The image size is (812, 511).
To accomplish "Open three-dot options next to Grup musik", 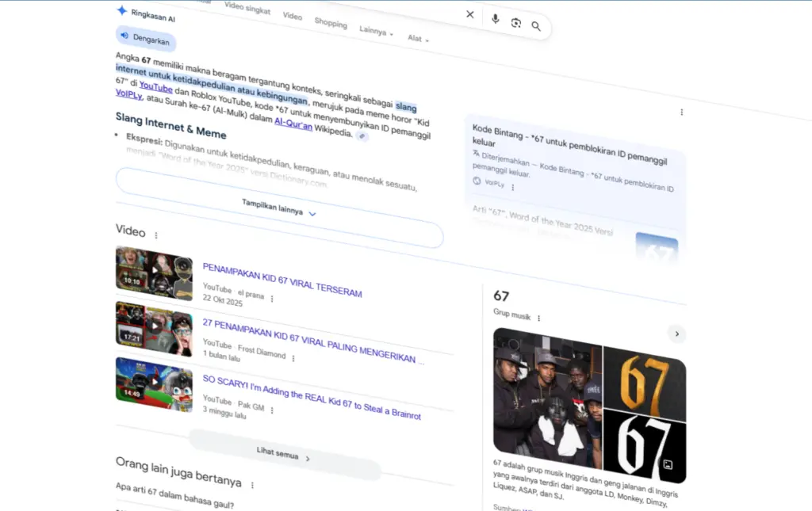I will [x=538, y=318].
